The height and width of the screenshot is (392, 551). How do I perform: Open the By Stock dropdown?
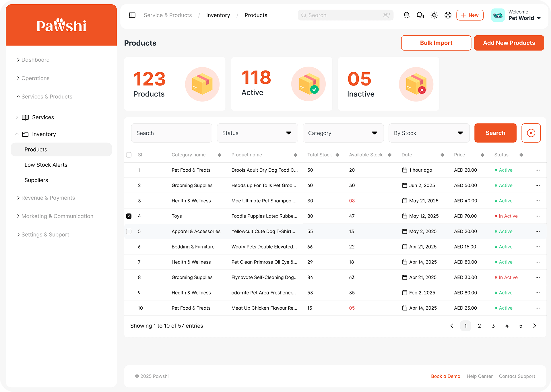429,133
